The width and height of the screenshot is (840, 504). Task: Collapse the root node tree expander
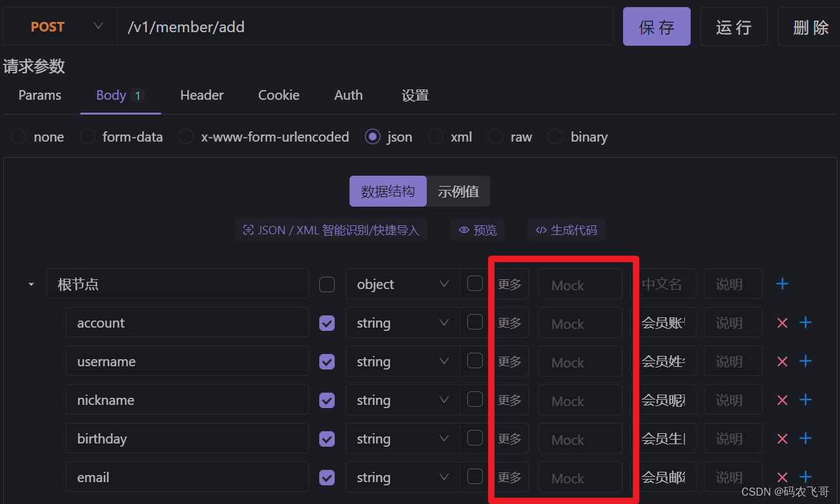pos(30,284)
